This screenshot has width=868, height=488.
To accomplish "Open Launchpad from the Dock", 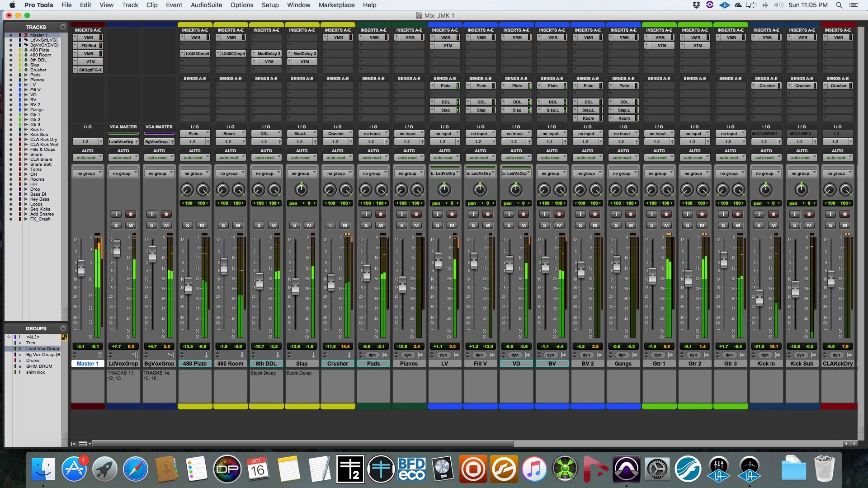I will click(x=104, y=469).
